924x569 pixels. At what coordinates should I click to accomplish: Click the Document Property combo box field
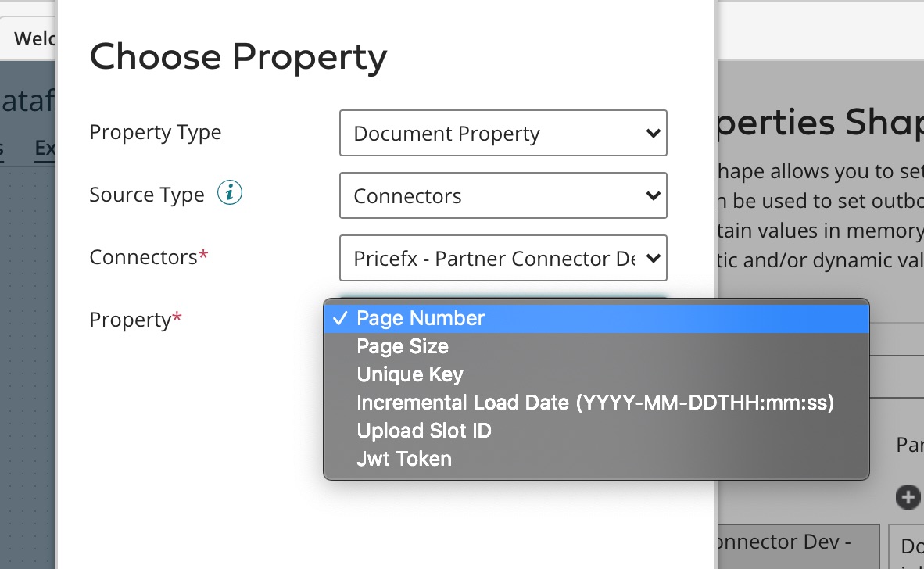pyautogui.click(x=503, y=133)
